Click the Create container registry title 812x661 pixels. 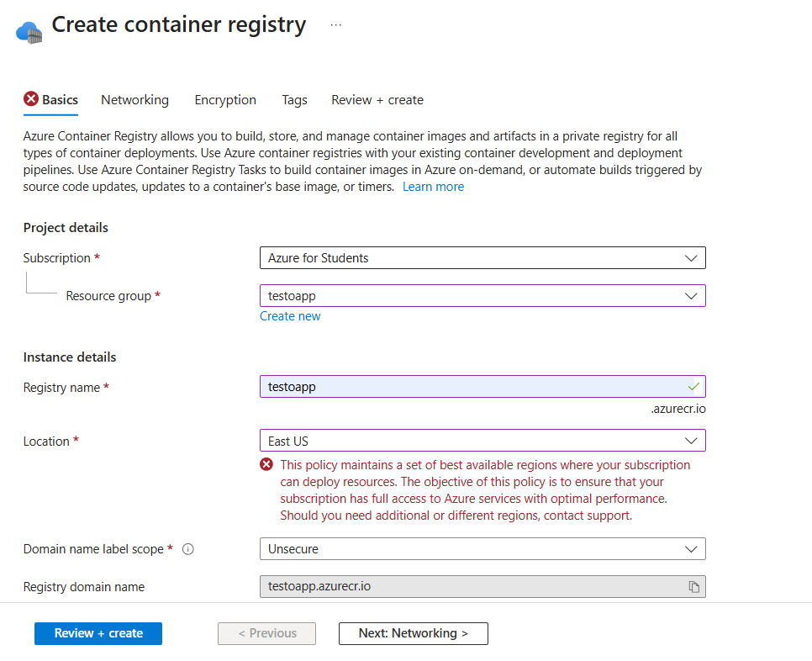179,25
